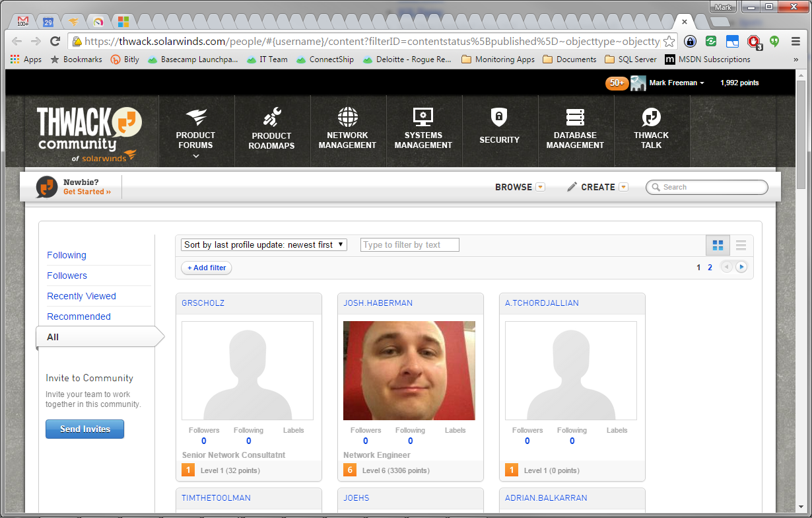Viewport: 812px width, 518px height.
Task: Open Network Management section
Action: (347, 132)
